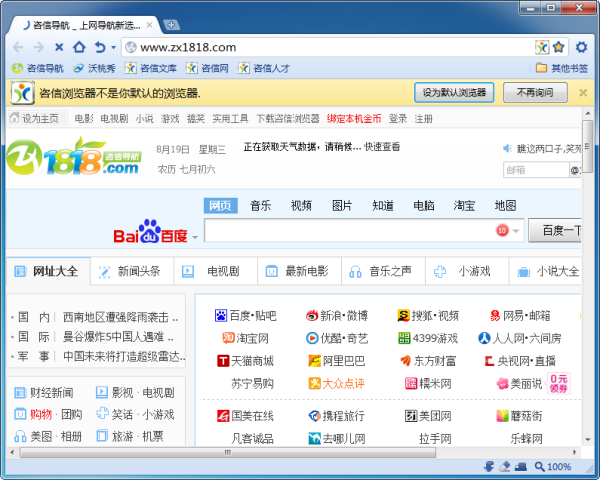Open 咨信导航 bookmark
The width and height of the screenshot is (600, 480).
coord(38,69)
